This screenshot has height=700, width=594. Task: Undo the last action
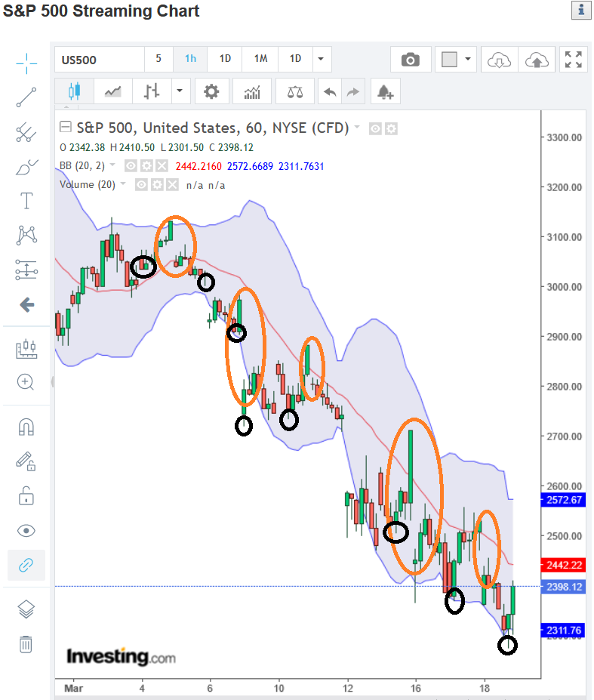click(330, 92)
